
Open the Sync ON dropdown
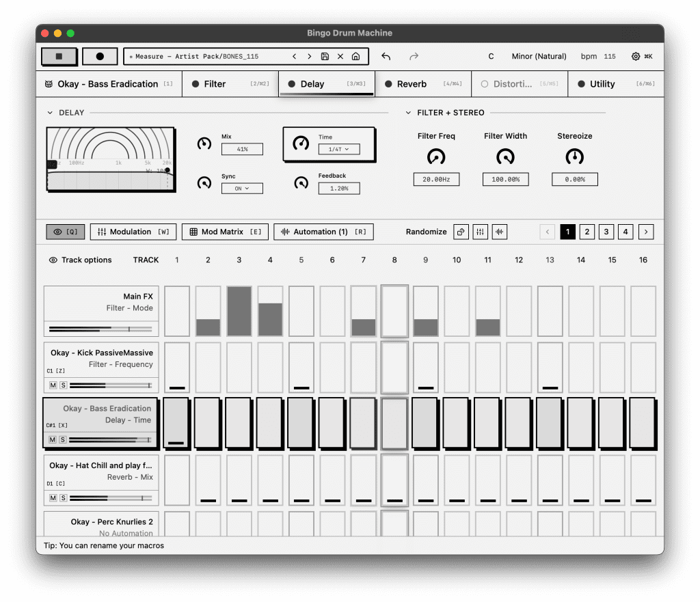point(241,188)
